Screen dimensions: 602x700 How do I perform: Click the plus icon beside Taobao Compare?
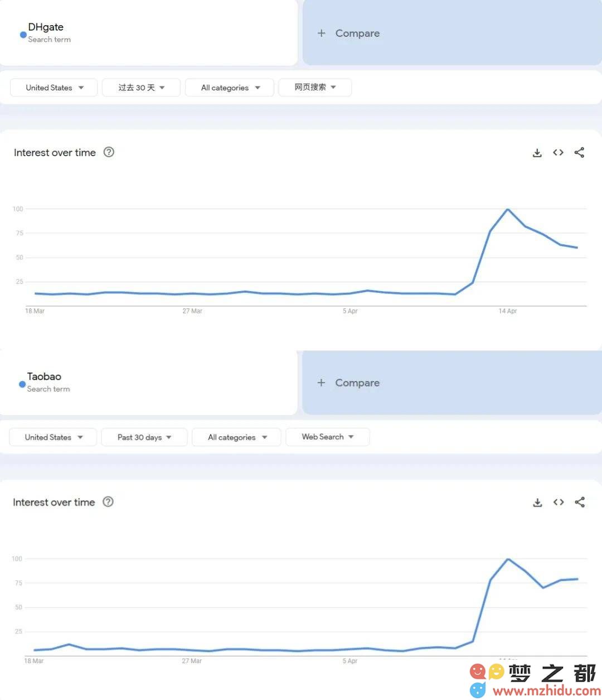tap(321, 383)
